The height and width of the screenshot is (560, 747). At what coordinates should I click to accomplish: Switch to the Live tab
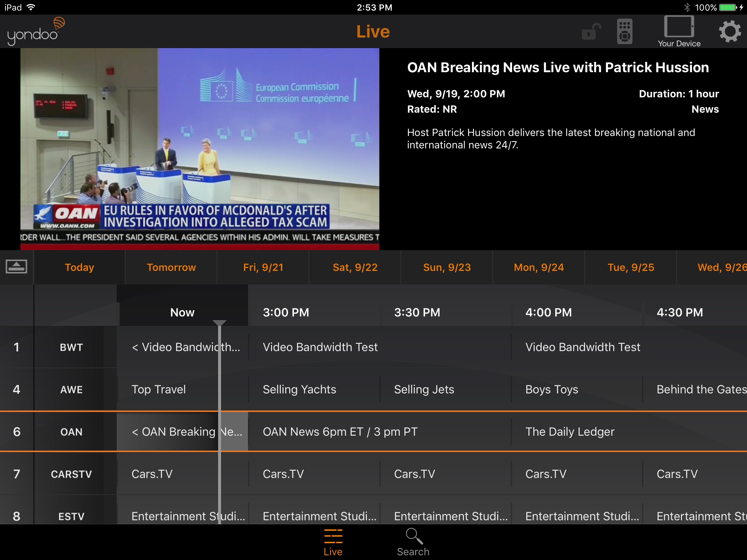point(333,542)
